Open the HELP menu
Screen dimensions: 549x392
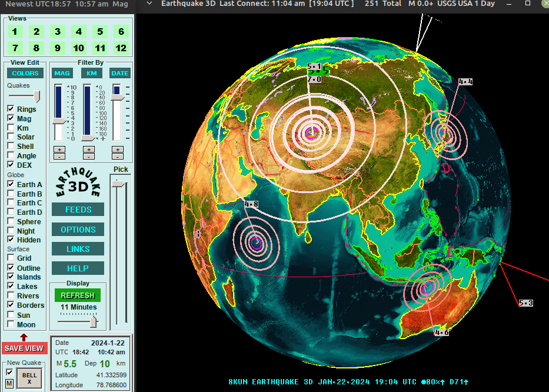(x=78, y=268)
